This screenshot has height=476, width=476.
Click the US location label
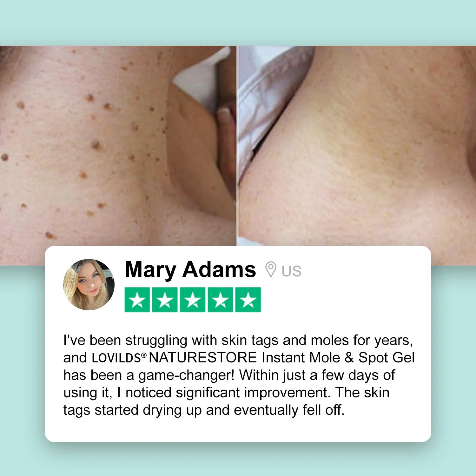click(291, 271)
